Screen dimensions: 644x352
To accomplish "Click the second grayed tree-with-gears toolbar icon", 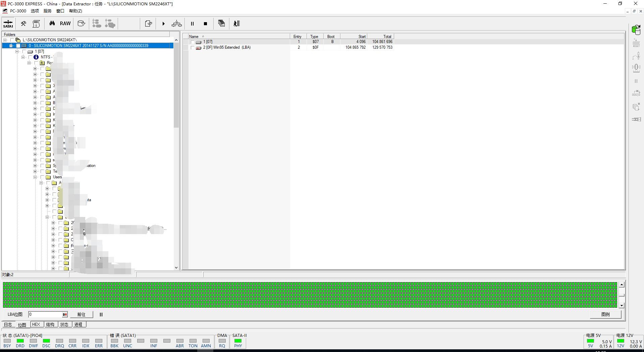I will [110, 24].
